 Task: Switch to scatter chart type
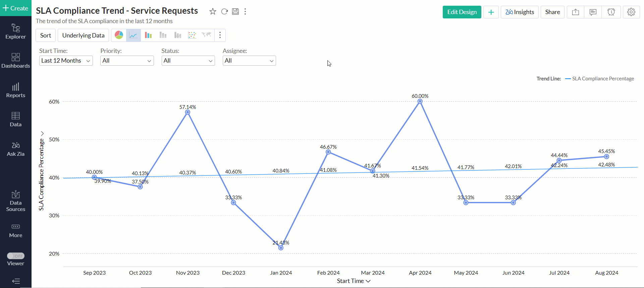pyautogui.click(x=192, y=35)
